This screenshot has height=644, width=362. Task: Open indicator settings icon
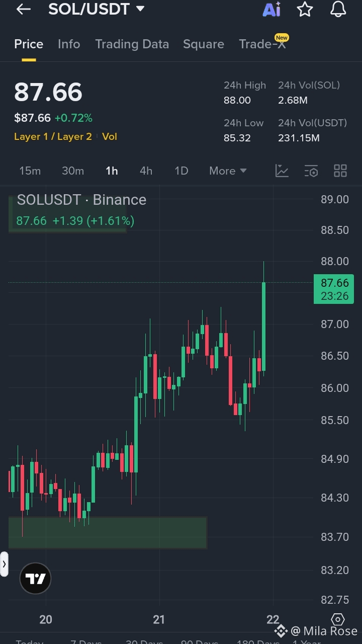pyautogui.click(x=311, y=171)
